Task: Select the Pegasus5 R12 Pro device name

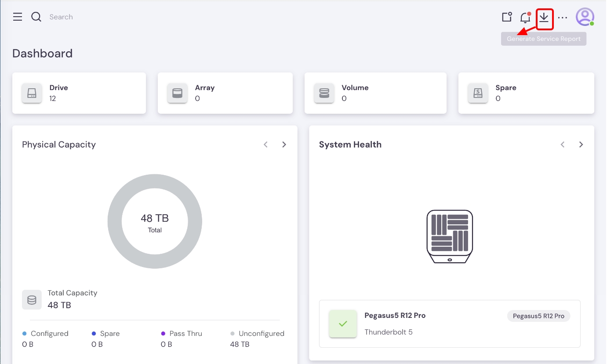Action: click(x=395, y=315)
